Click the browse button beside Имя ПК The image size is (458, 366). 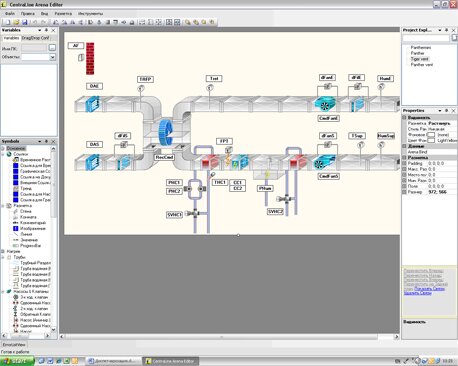52,48
